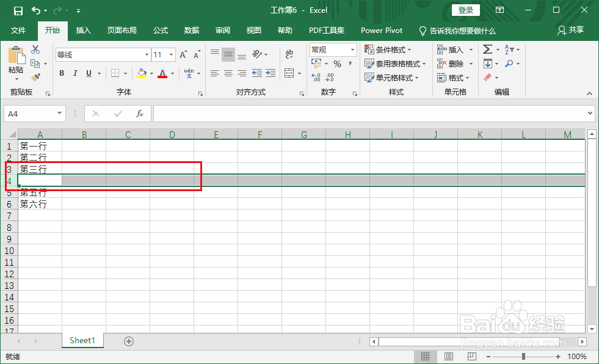Click the Clear eraser icon

click(x=487, y=78)
